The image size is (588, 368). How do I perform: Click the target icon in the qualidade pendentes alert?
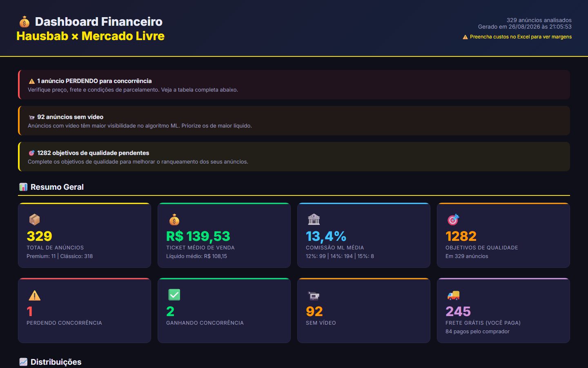pos(31,153)
